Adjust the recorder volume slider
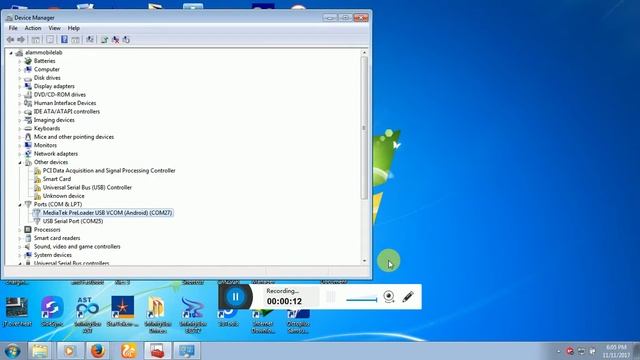This screenshot has width=640, height=360. pos(362,300)
